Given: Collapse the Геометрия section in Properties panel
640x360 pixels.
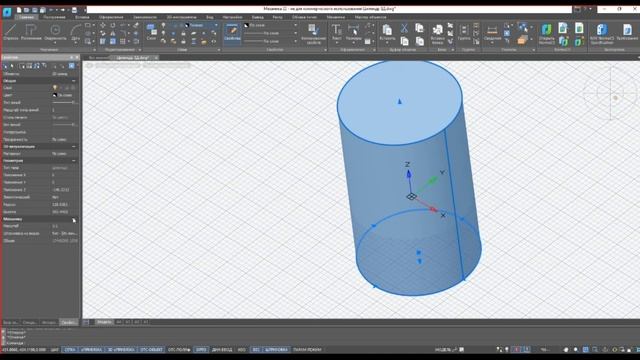Looking at the screenshot, I should (74, 161).
